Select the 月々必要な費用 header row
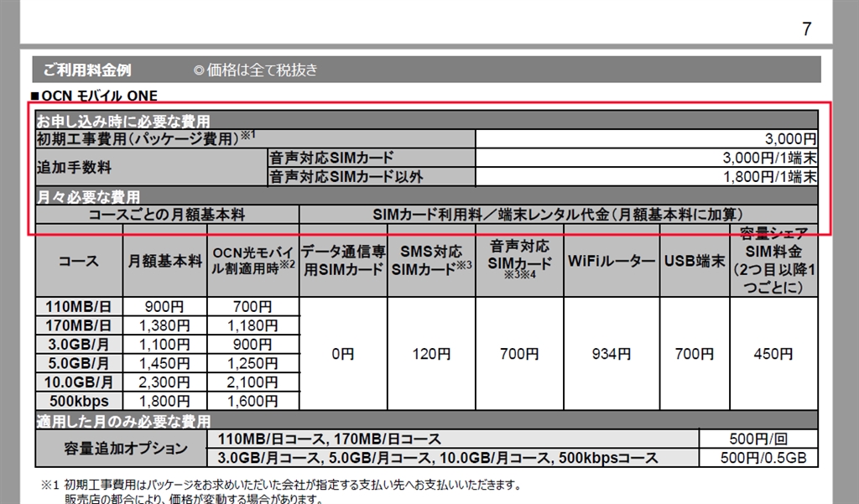 click(x=427, y=196)
